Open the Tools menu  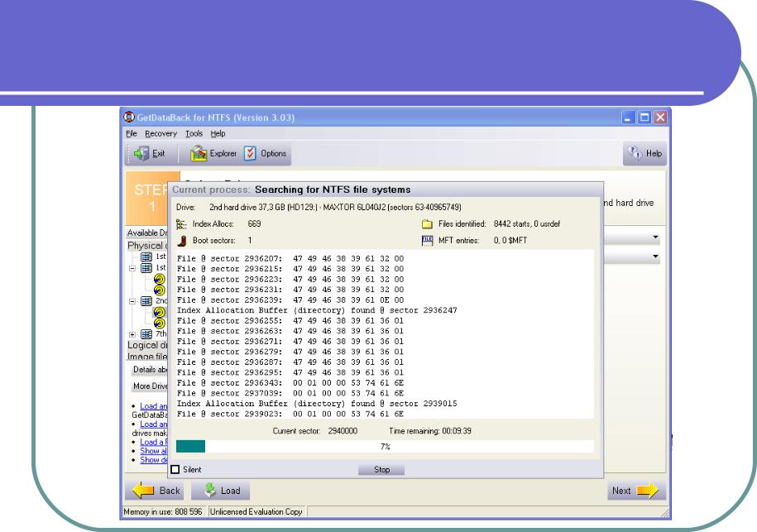click(194, 134)
